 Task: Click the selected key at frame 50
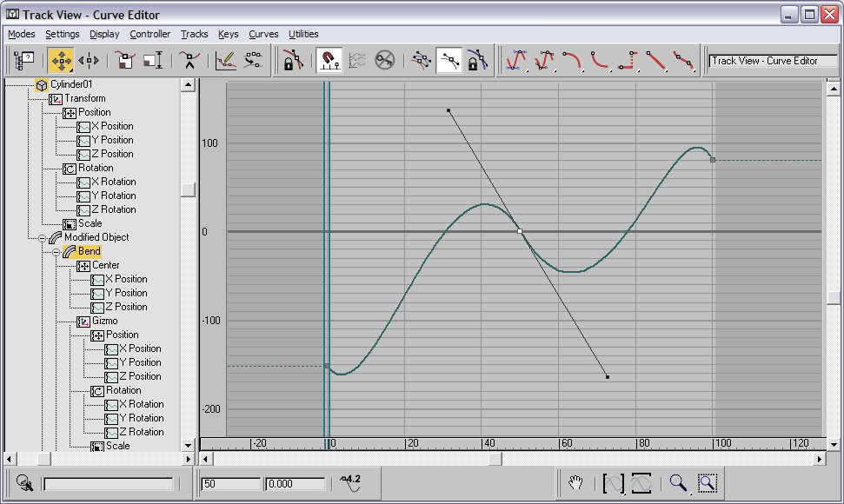(520, 231)
